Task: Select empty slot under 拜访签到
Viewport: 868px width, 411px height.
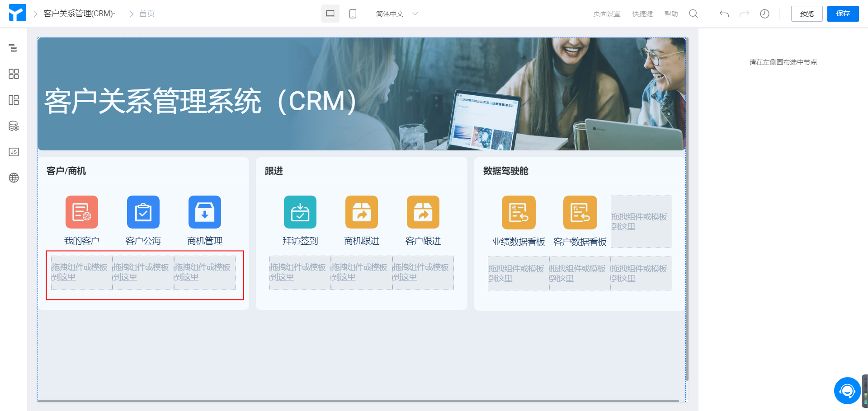Action: [x=300, y=272]
